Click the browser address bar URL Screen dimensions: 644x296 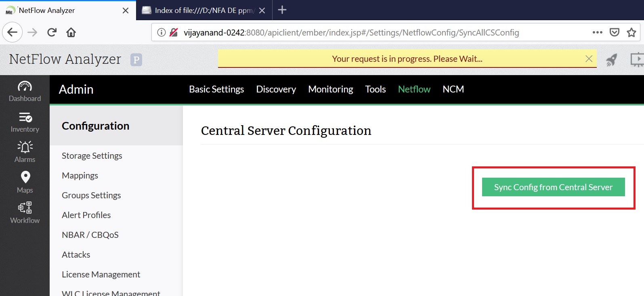coord(351,32)
